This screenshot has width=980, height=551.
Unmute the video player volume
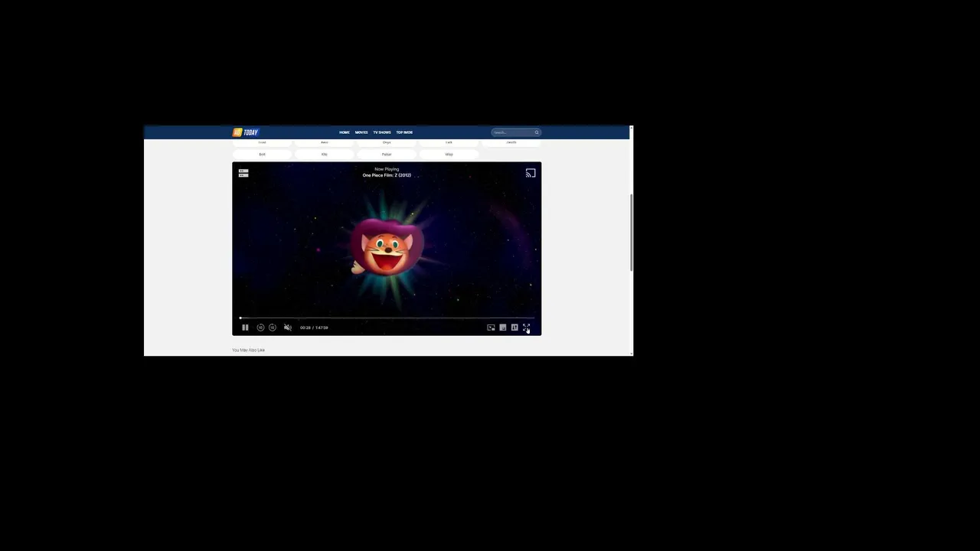coord(288,328)
